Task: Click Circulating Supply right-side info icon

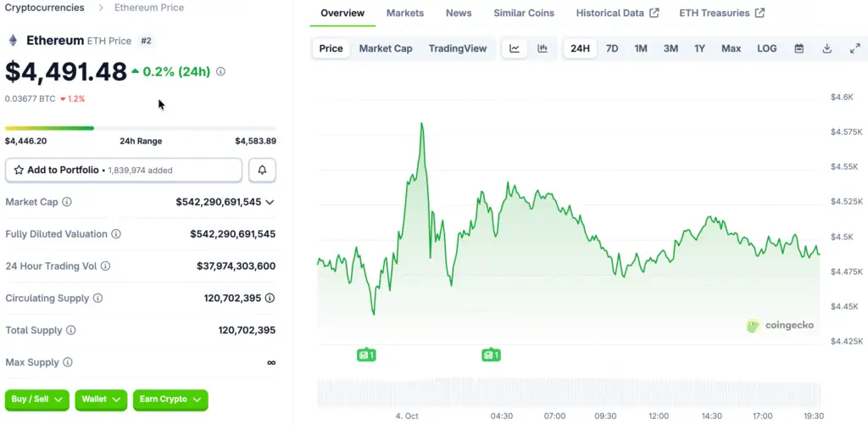Action: click(270, 299)
